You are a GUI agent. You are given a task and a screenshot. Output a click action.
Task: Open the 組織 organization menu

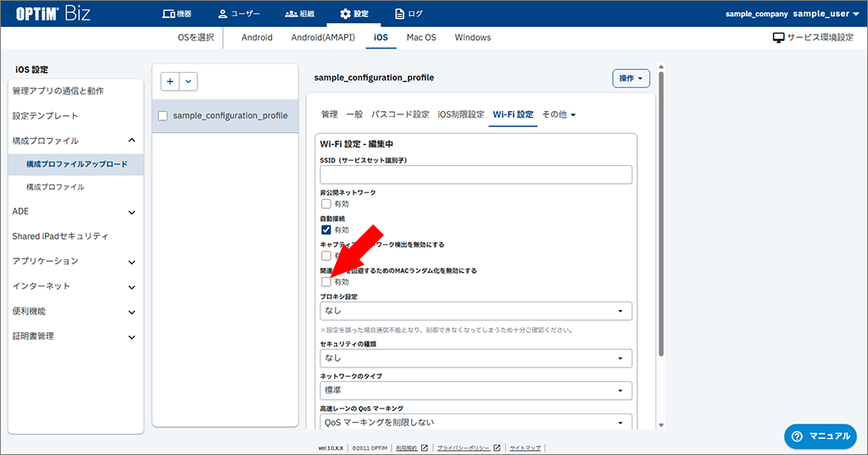click(x=299, y=14)
